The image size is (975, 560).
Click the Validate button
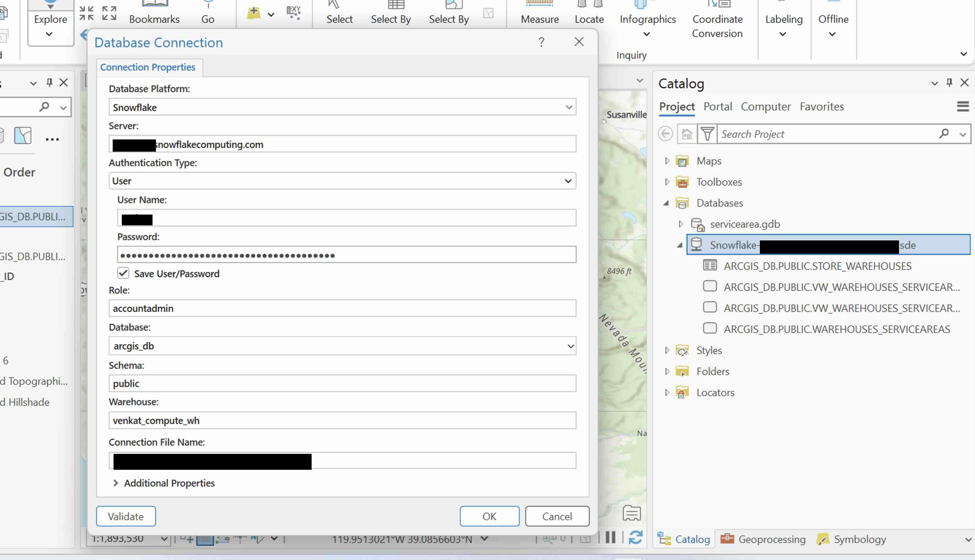[126, 516]
